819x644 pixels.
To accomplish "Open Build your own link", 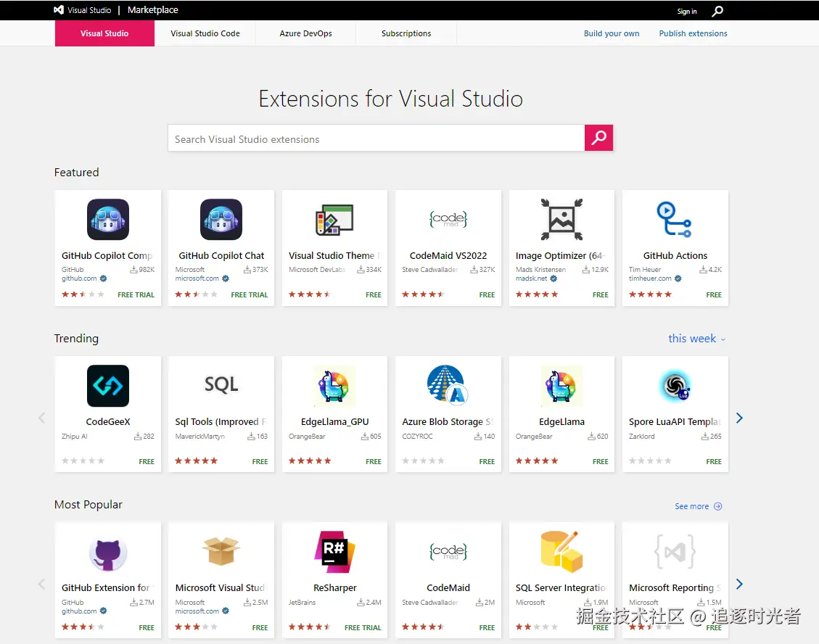I will [612, 33].
